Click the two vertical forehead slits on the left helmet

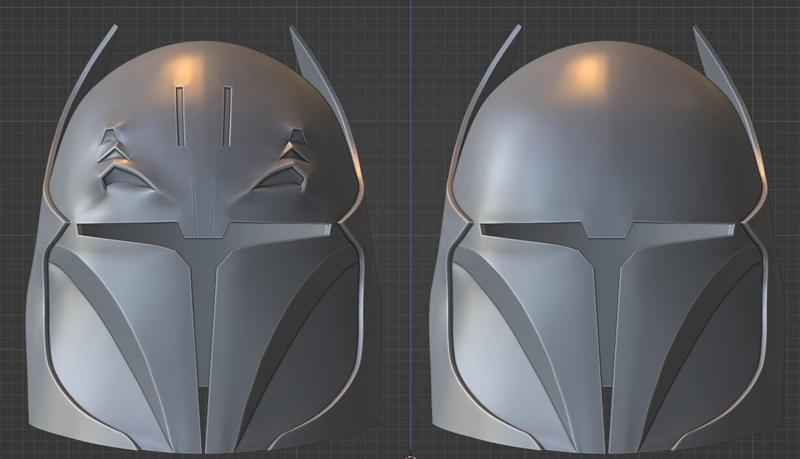coord(204,116)
